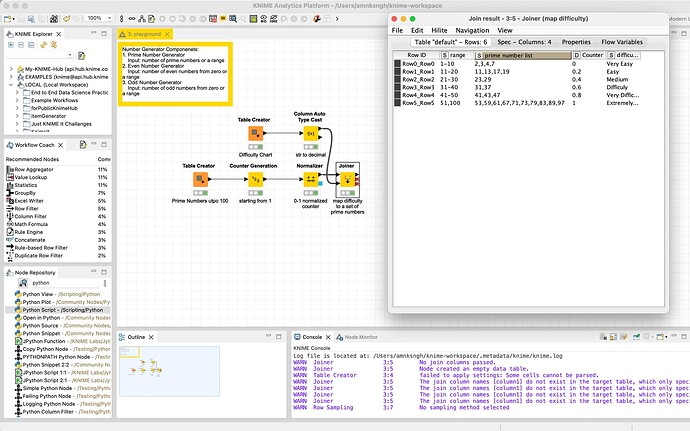Screen dimensions: 690x431
Task: Select the Joiner node icon
Action: pos(348,179)
